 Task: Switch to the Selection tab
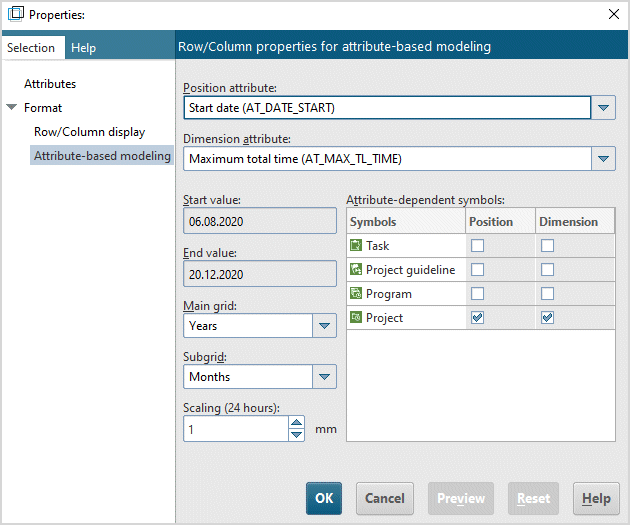pyautogui.click(x=31, y=48)
